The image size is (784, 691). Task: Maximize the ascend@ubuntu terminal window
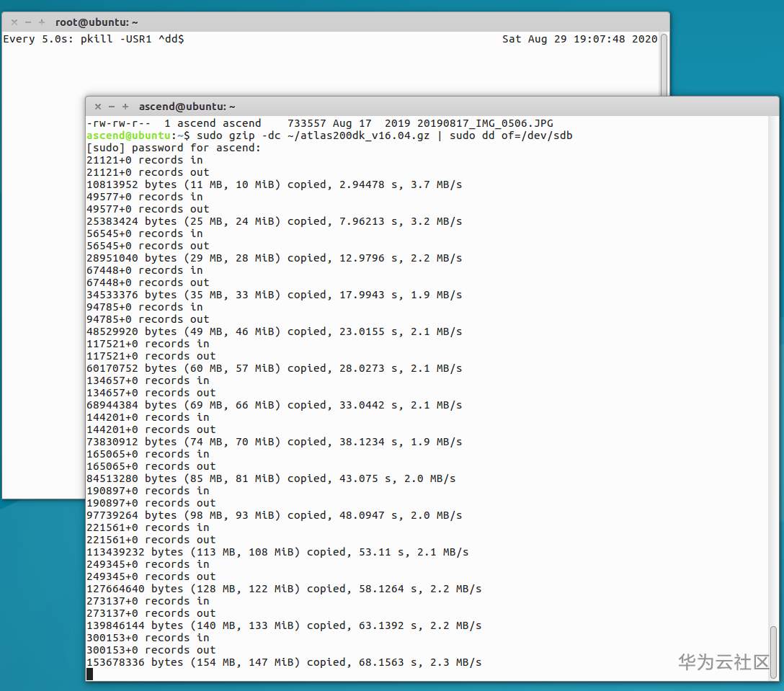125,107
